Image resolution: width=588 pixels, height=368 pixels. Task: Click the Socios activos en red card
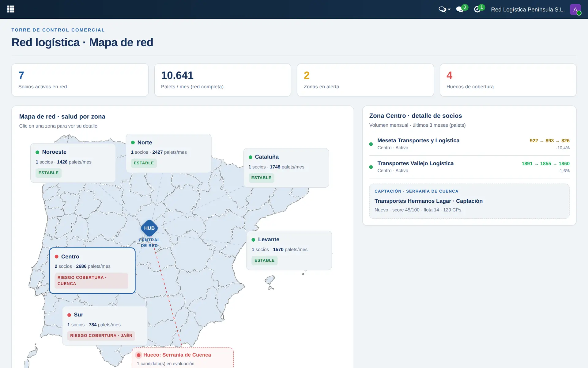80,80
